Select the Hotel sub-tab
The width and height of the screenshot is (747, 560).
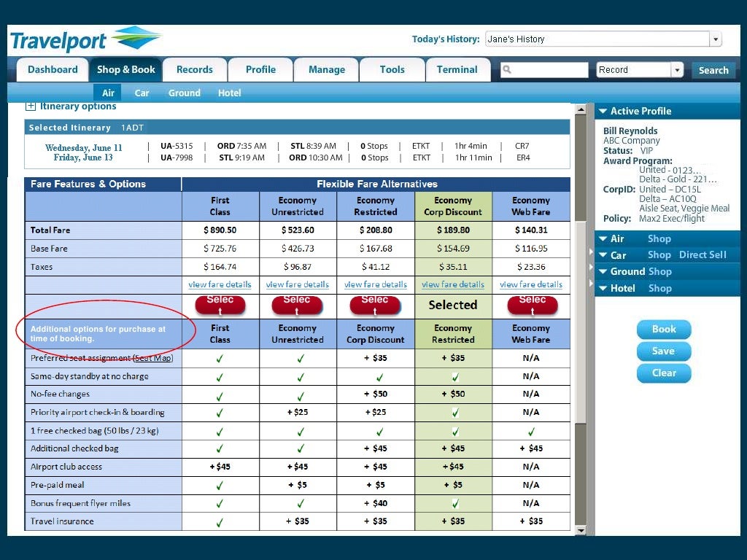point(229,93)
